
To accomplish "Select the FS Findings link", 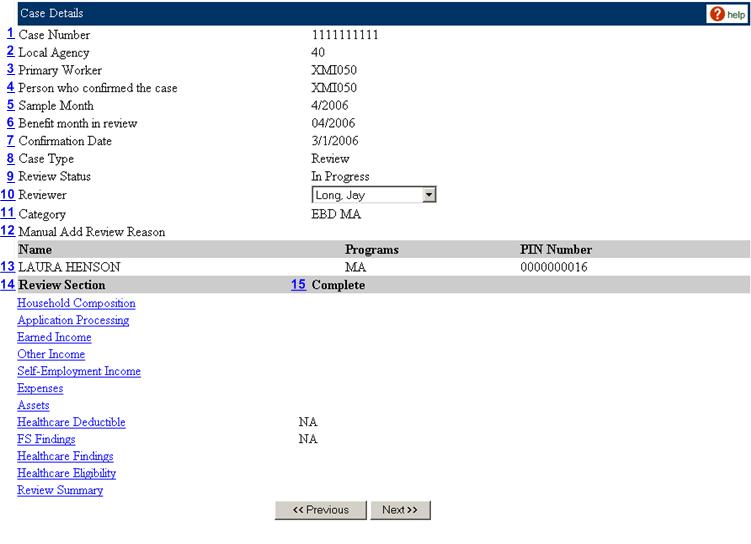I will point(46,439).
